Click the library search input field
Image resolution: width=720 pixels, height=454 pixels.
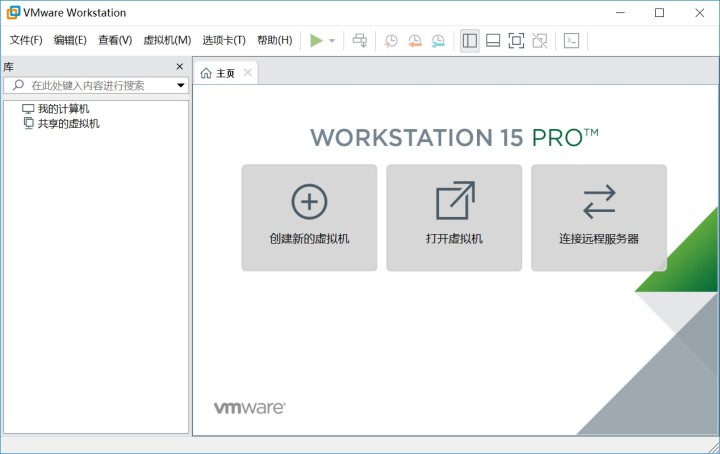pyautogui.click(x=96, y=85)
